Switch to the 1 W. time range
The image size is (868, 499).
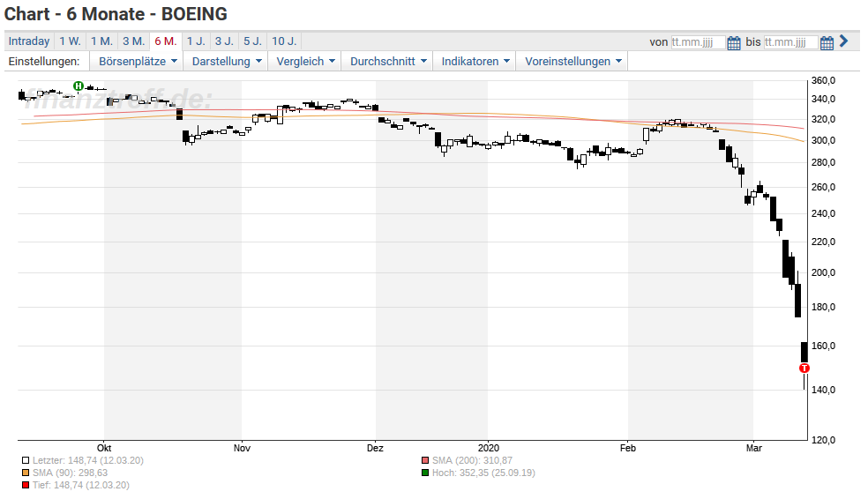click(71, 41)
